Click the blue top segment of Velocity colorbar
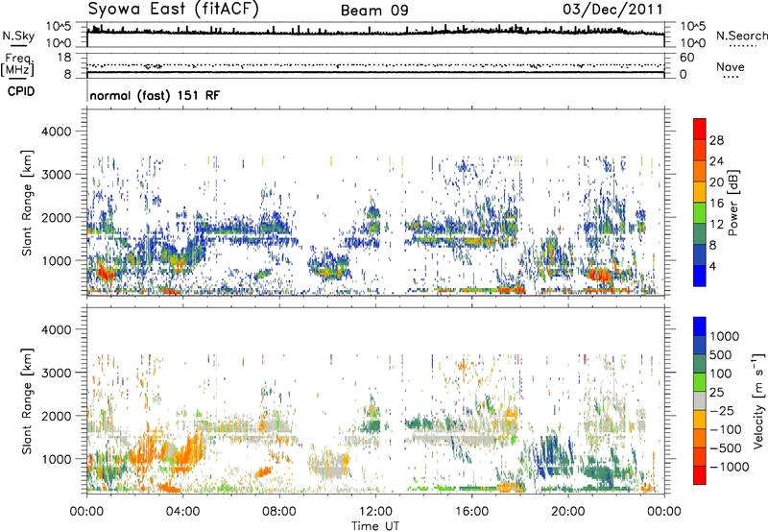The image size is (768, 532). [700, 326]
